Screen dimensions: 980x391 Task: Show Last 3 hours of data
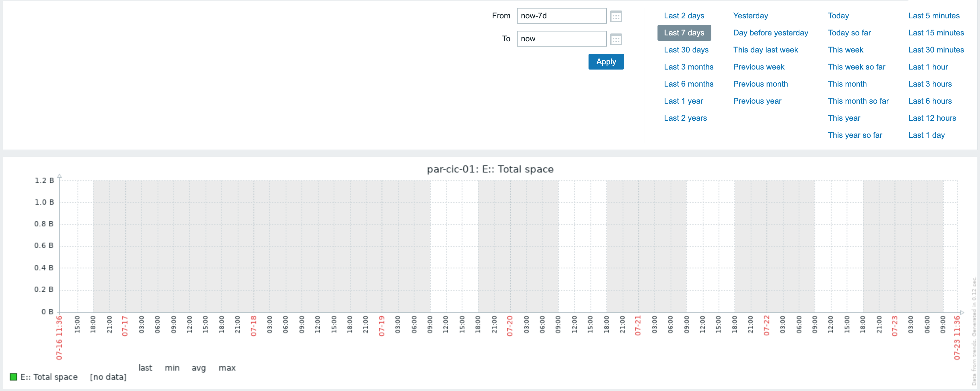click(x=930, y=84)
